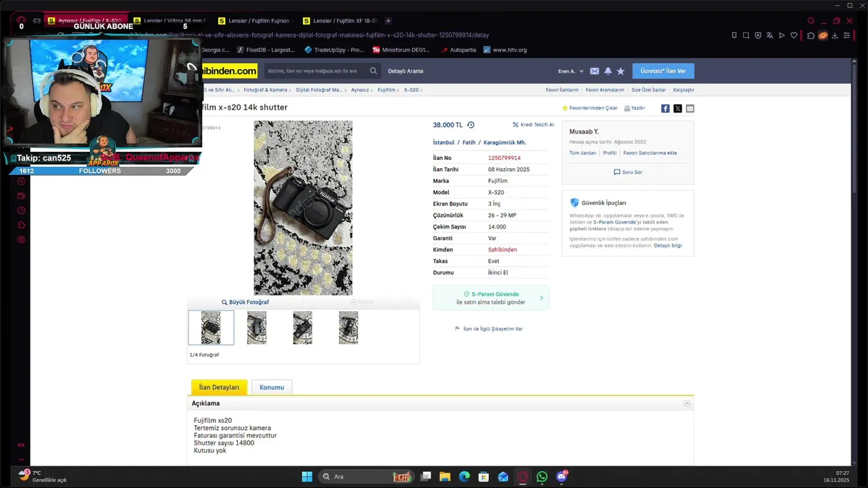Open a new browser tab with plus button
868x488 pixels.
pos(388,21)
